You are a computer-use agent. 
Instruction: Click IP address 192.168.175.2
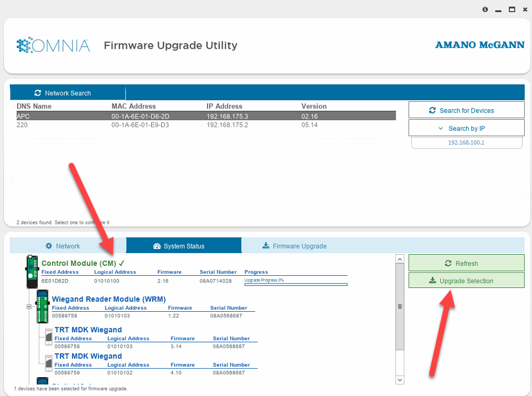tap(228, 125)
